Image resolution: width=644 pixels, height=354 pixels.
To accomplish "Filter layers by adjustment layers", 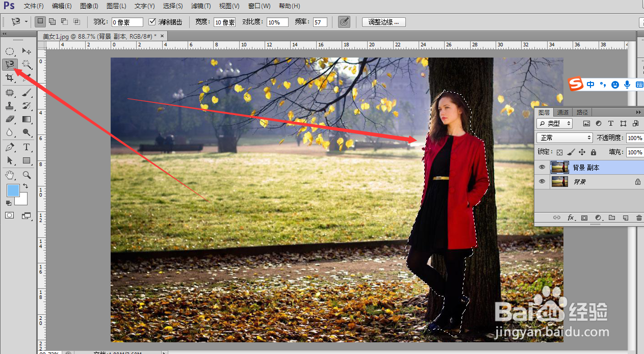I will pos(599,123).
